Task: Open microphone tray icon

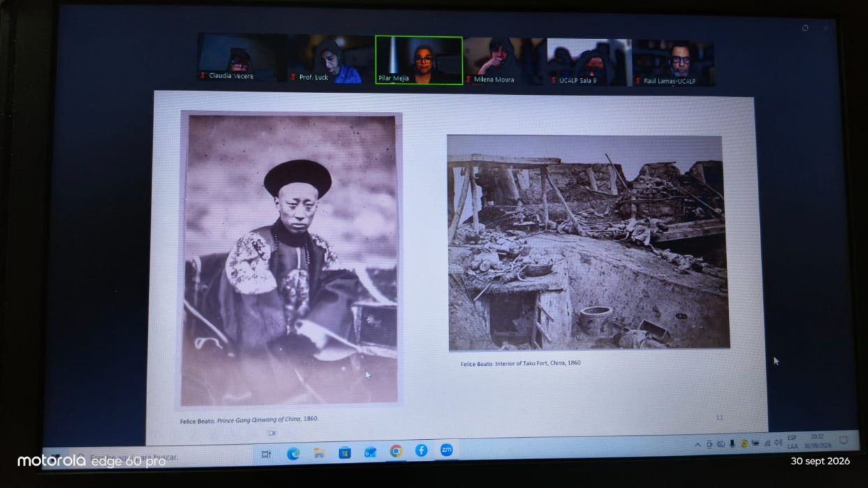Action: tap(732, 443)
